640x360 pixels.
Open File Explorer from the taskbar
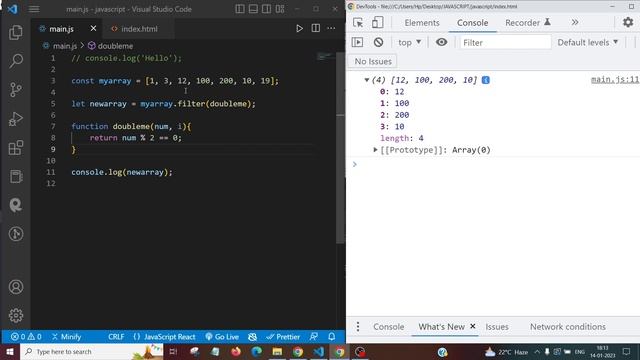[277, 351]
